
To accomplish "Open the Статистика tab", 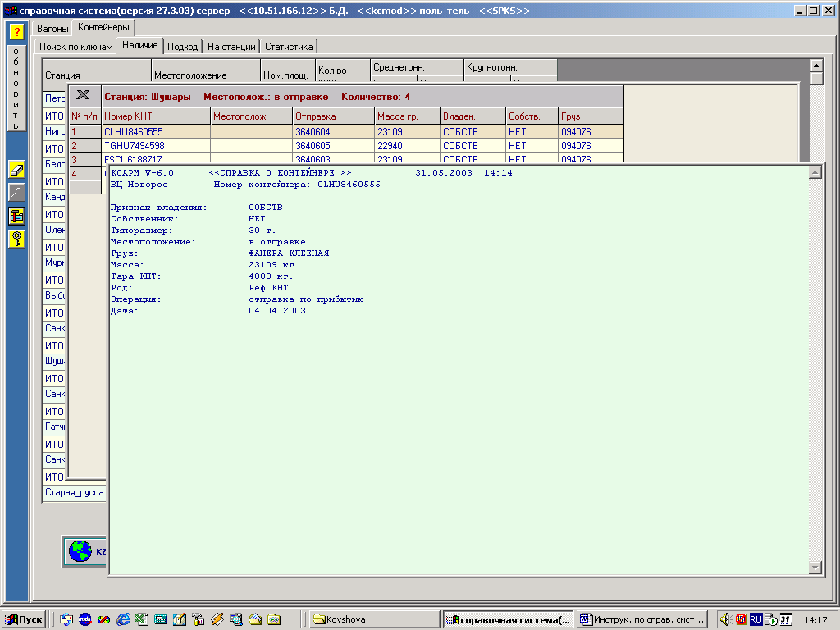I will 290,47.
